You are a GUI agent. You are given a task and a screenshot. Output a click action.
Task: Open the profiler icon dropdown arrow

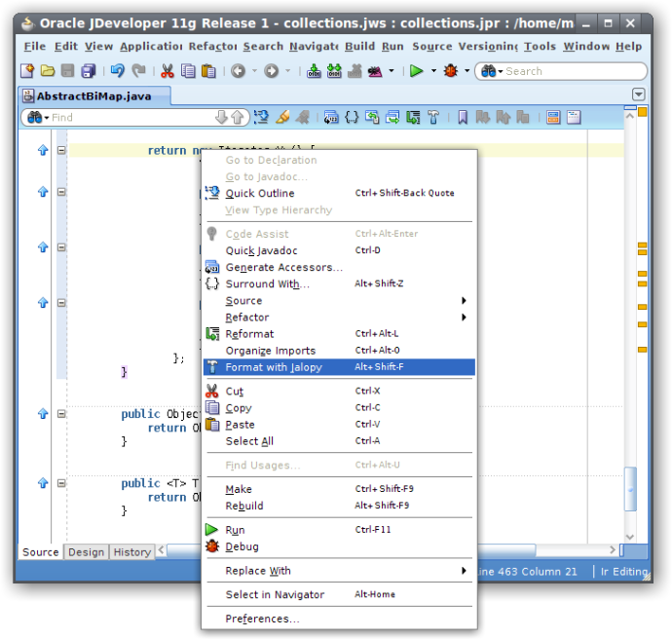point(392,71)
